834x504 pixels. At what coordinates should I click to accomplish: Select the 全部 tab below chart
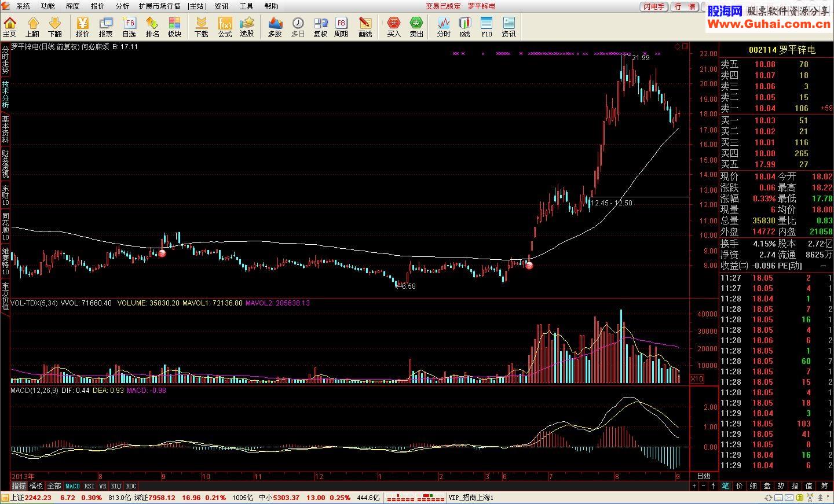54,486
